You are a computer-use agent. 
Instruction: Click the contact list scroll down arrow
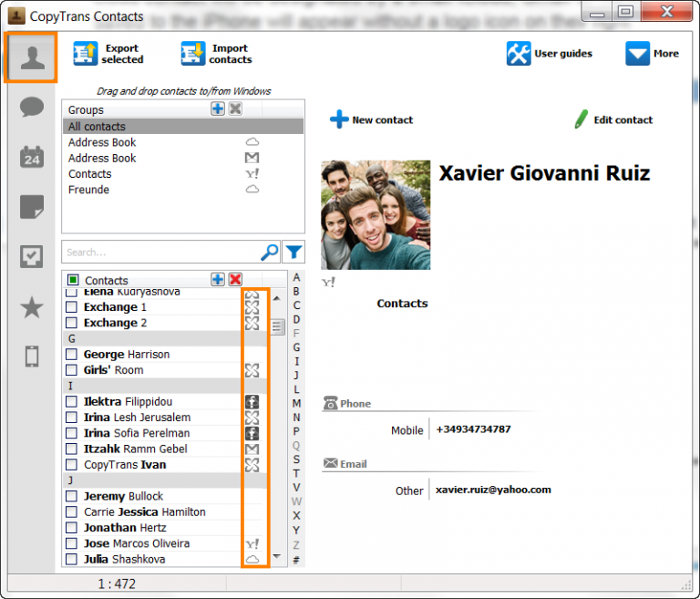[x=277, y=557]
